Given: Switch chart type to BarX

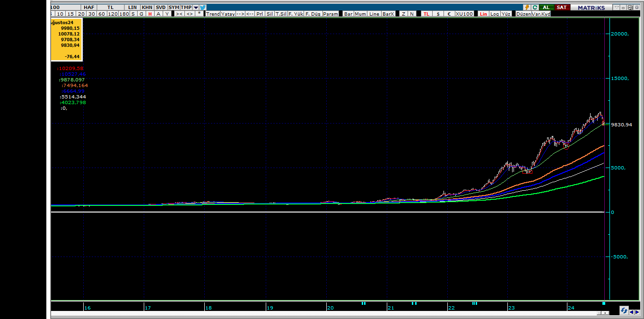Looking at the screenshot, I should [388, 14].
